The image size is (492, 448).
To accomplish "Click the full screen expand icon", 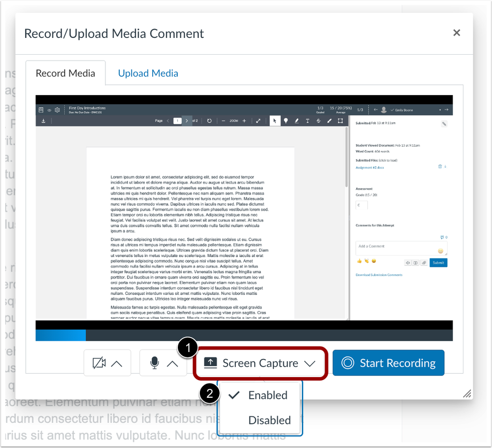I will pyautogui.click(x=258, y=121).
